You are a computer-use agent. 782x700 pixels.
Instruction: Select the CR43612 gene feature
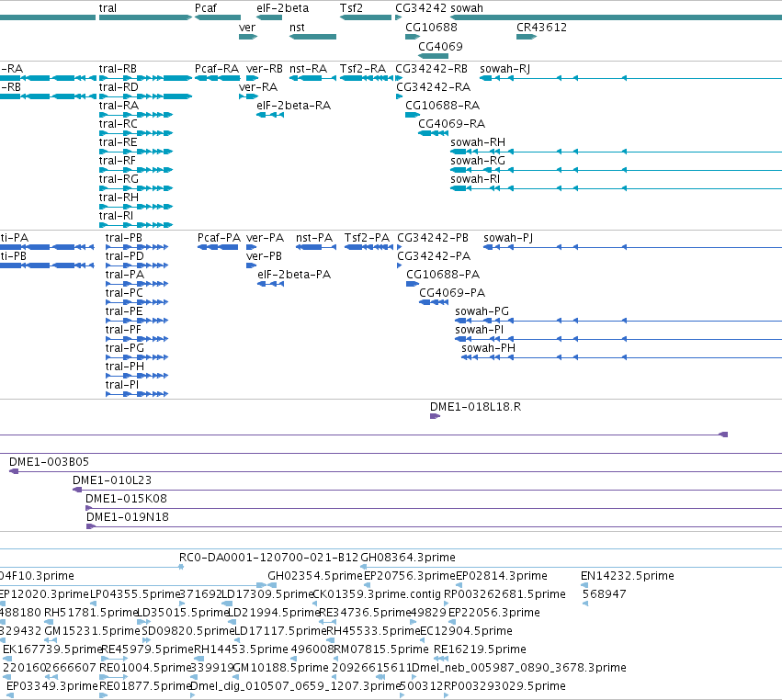(527, 37)
